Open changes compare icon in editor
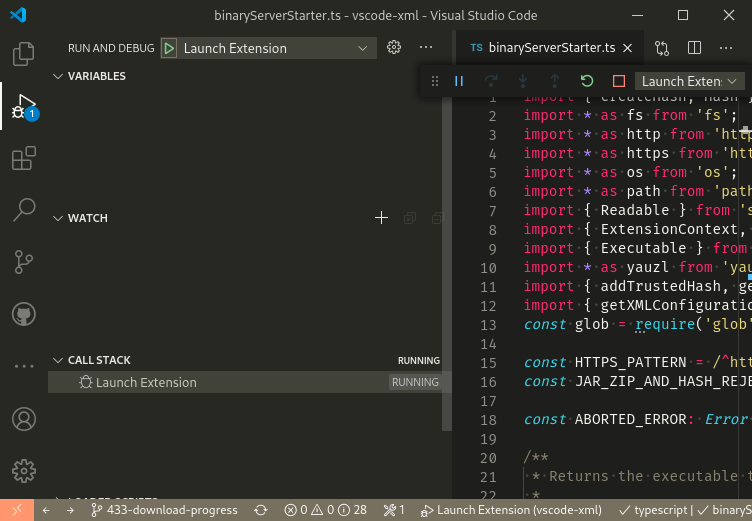Screen dimensions: 752x521 click(x=662, y=48)
